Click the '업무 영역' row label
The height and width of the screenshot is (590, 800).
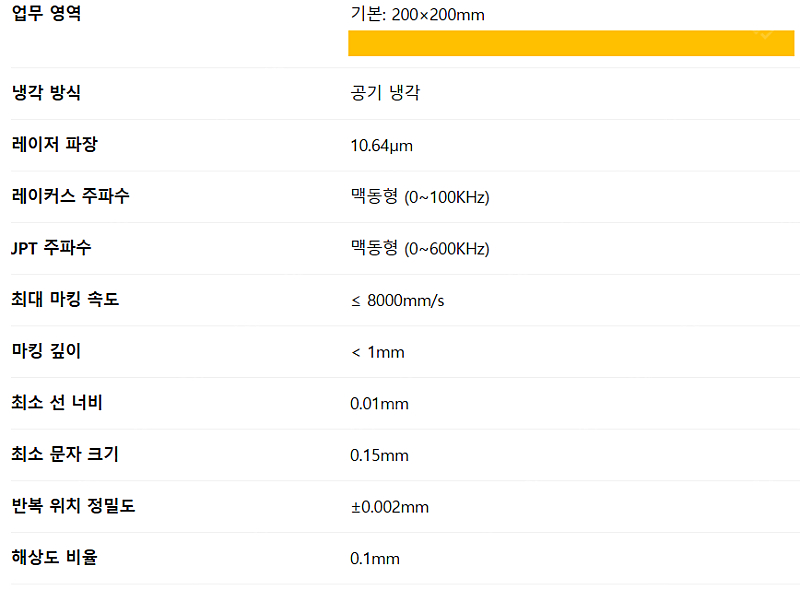coord(46,15)
